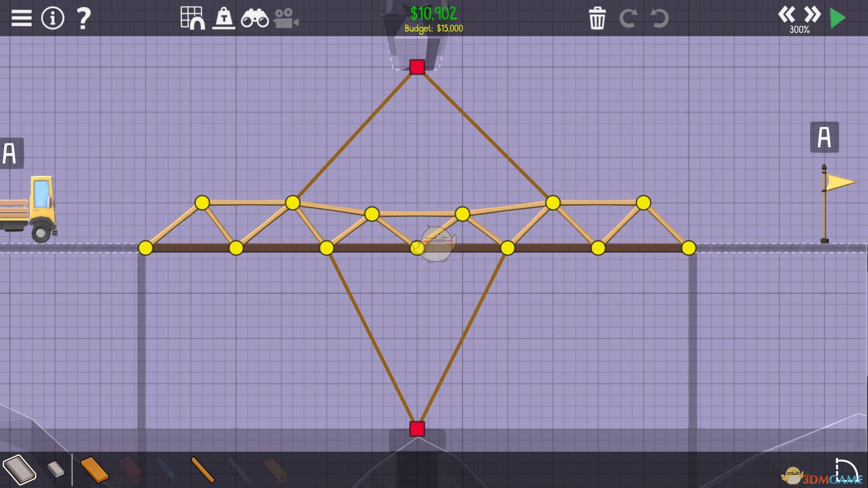868x488 pixels.
Task: Select the rightmost road joint
Action: [689, 248]
